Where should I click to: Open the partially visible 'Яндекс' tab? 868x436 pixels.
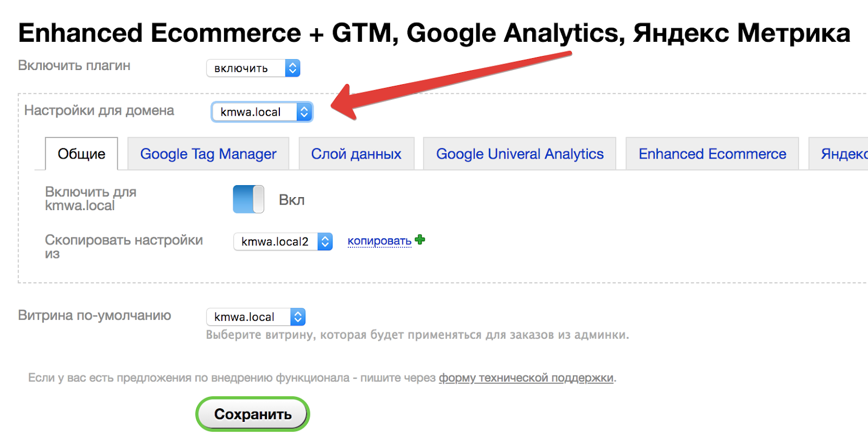pos(843,154)
